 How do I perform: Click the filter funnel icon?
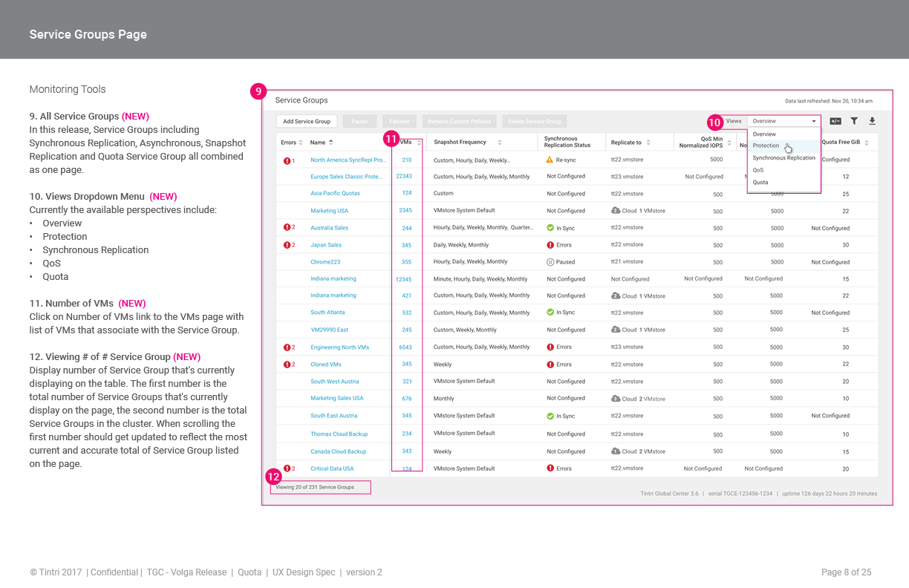[854, 121]
